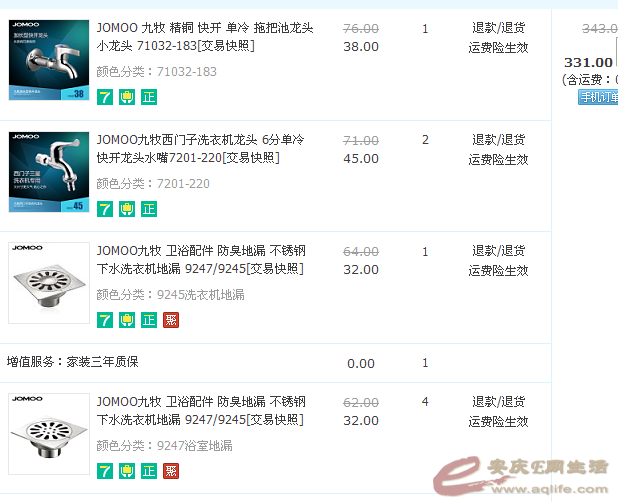Image resolution: width=618 pixels, height=502 pixels.
Task: Click the 7-day return badge on the 71032-183 faucet
Action: [105, 97]
